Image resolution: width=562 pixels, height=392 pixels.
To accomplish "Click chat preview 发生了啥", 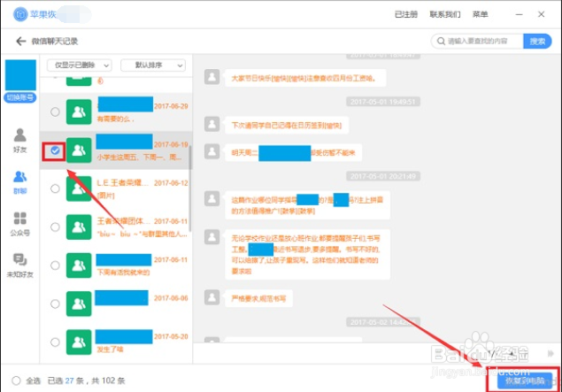I will (110, 350).
